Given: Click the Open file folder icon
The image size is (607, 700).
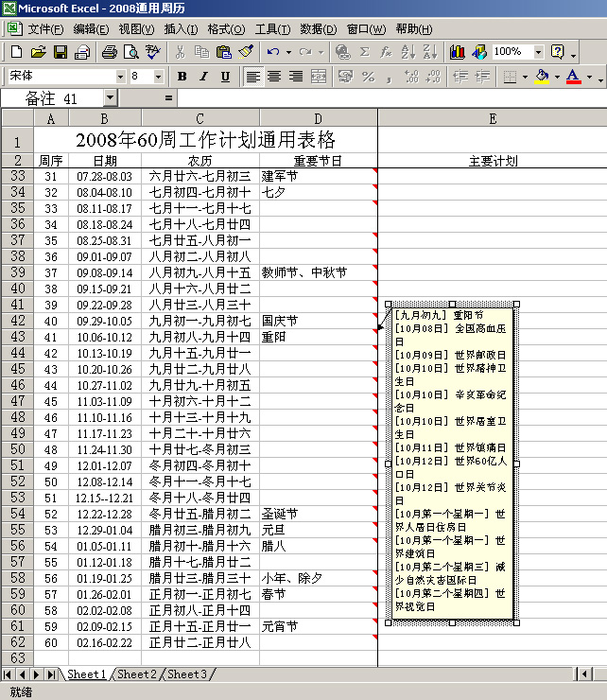Looking at the screenshot, I should pyautogui.click(x=38, y=52).
